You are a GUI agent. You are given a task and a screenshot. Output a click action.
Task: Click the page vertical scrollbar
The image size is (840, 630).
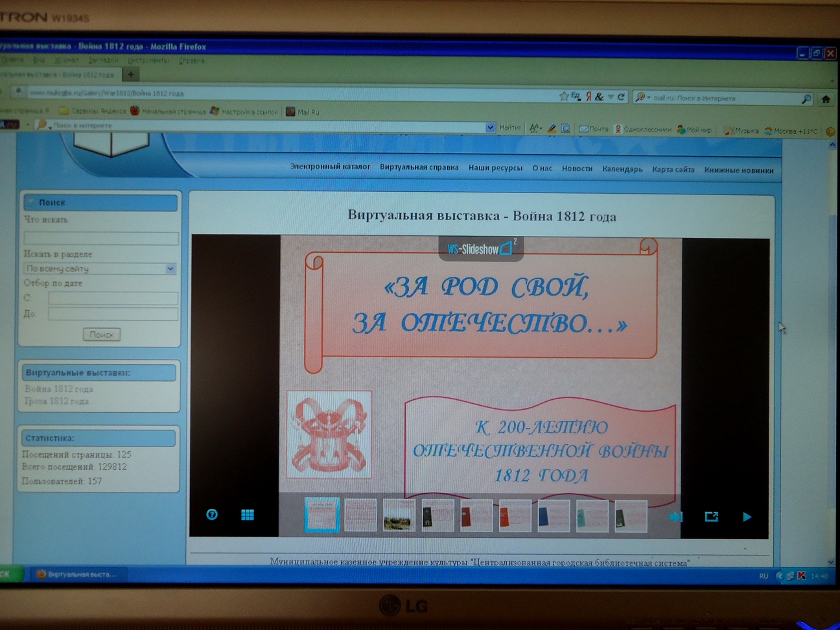[x=832, y=353]
